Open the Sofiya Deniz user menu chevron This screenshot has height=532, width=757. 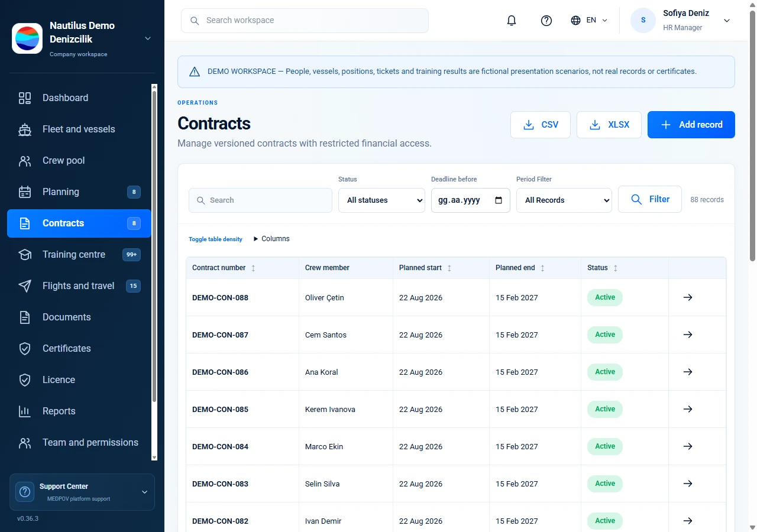pyautogui.click(x=727, y=21)
